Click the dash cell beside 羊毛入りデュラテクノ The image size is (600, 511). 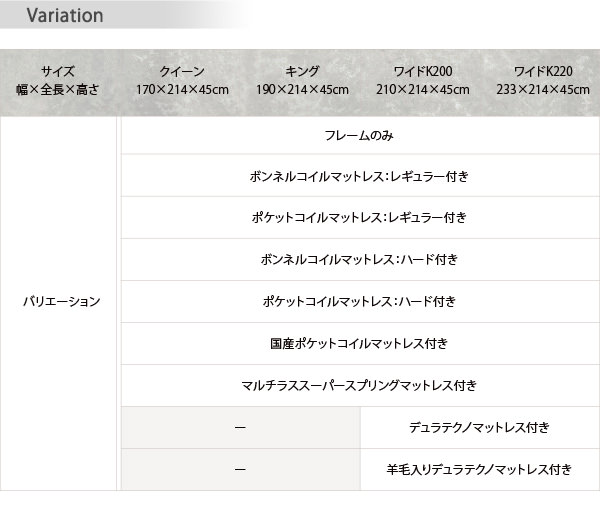pyautogui.click(x=241, y=469)
